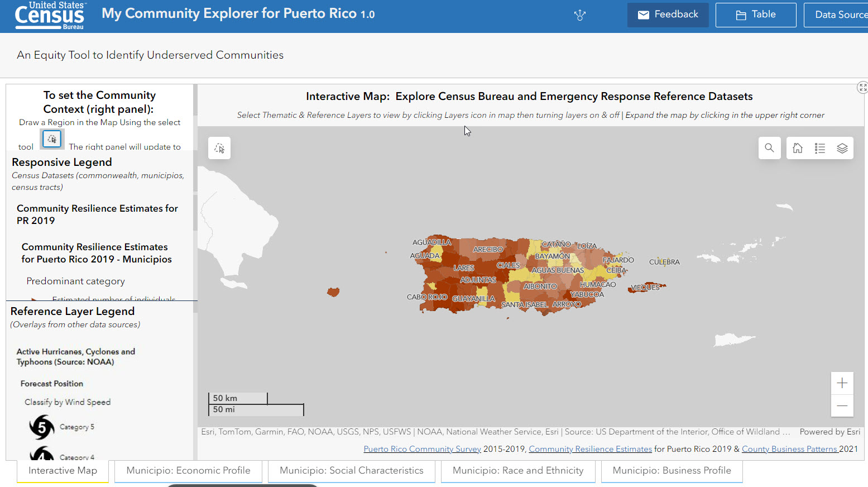Click the selection tool icon inside the map
The height and width of the screenshot is (487, 868).
tap(219, 148)
